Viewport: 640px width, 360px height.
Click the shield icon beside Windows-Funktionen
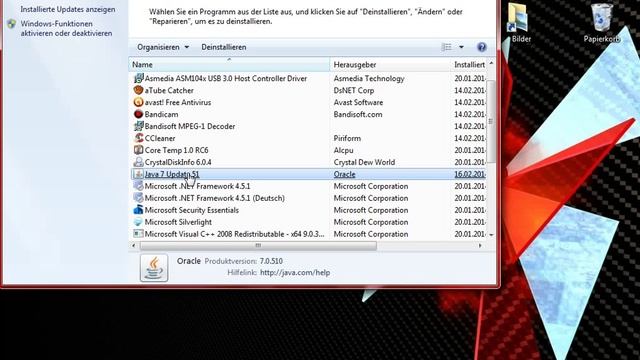tap(11, 24)
